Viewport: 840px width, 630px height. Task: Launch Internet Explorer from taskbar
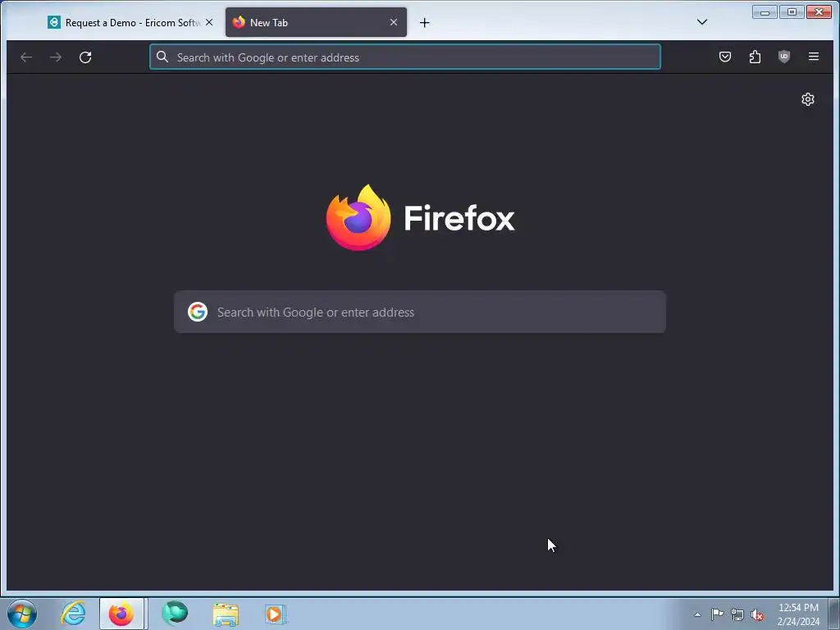(x=73, y=614)
